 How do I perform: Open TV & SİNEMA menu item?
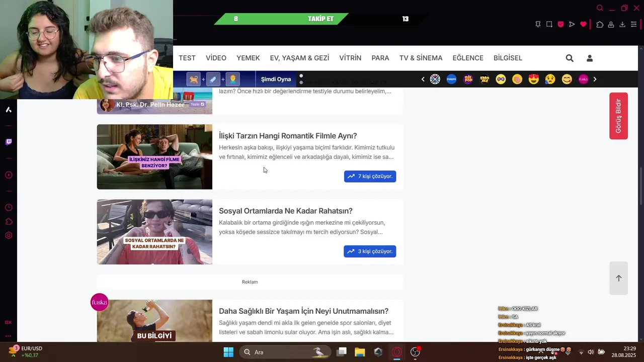421,58
